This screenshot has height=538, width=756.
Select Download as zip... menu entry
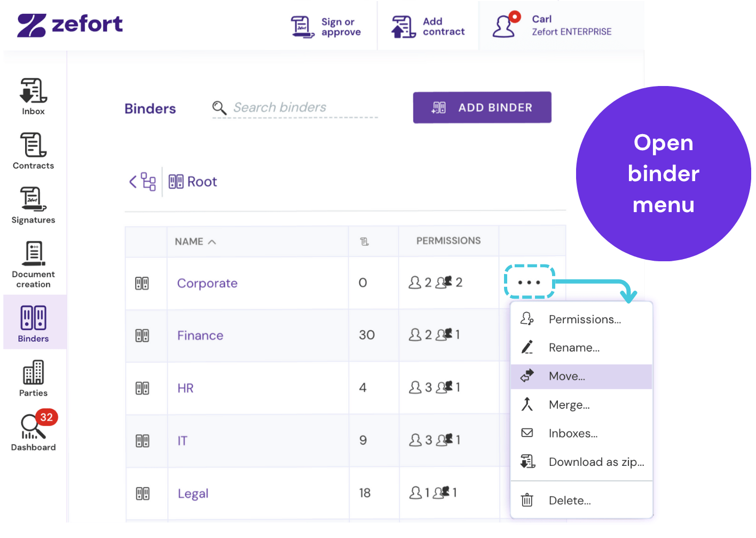(x=581, y=462)
